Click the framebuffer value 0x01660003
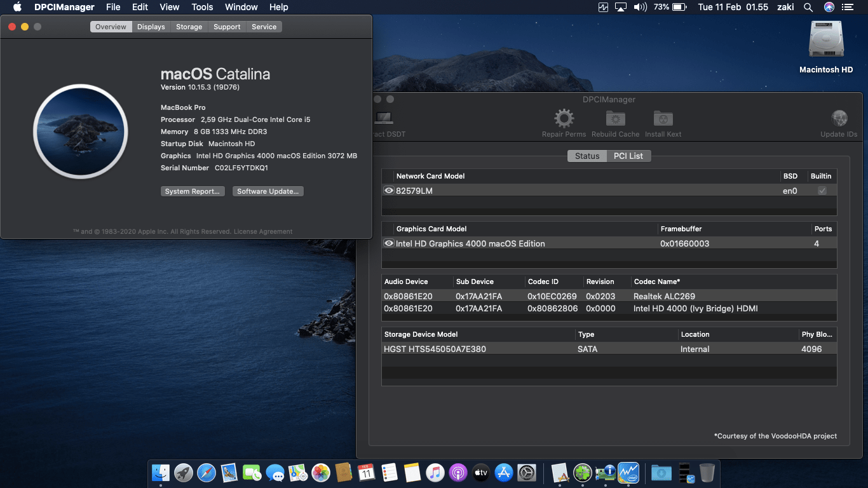This screenshot has width=868, height=488. [684, 244]
